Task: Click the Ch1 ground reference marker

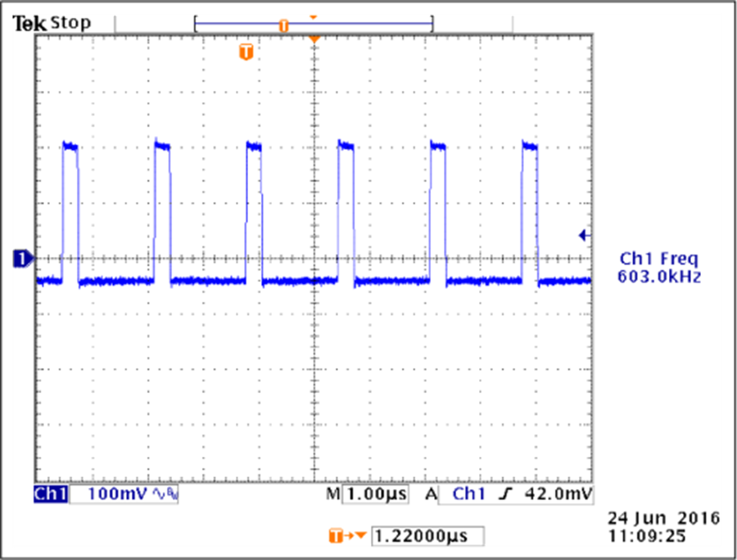Action: [22, 260]
